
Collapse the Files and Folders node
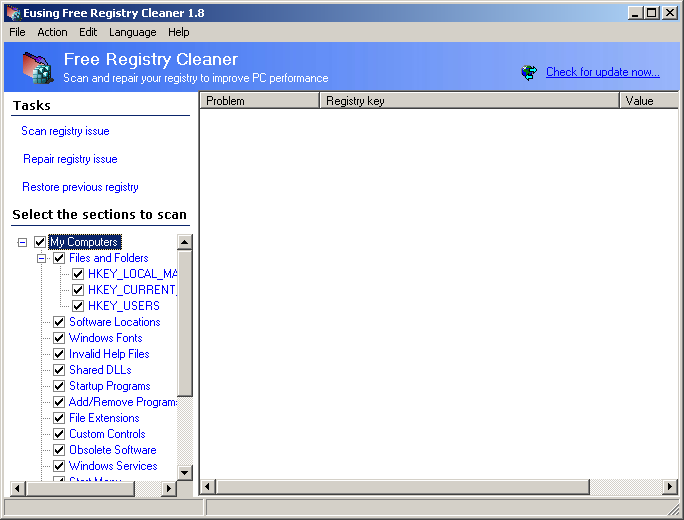click(x=42, y=258)
